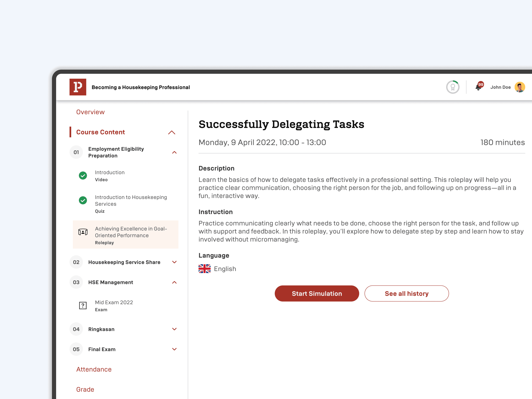Viewport: 532px width, 399px height.
Task: Expand the Ringkasan section chevron
Action: (x=174, y=329)
